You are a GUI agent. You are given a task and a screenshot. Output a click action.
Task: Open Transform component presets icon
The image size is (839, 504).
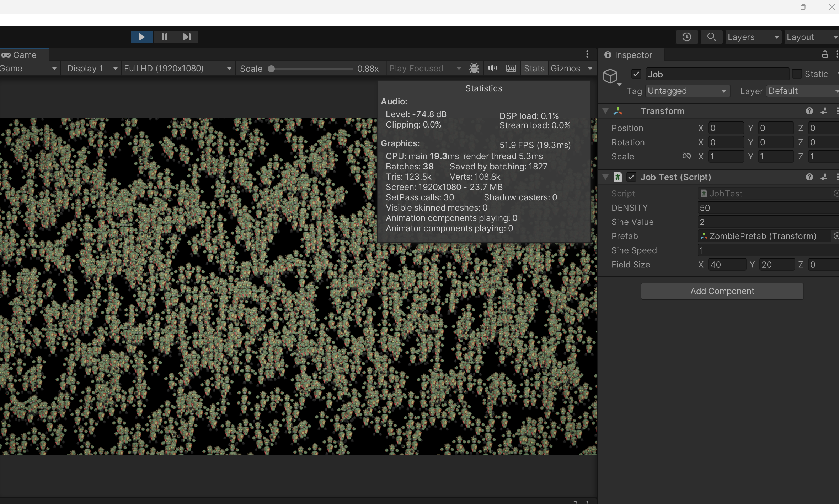point(824,111)
